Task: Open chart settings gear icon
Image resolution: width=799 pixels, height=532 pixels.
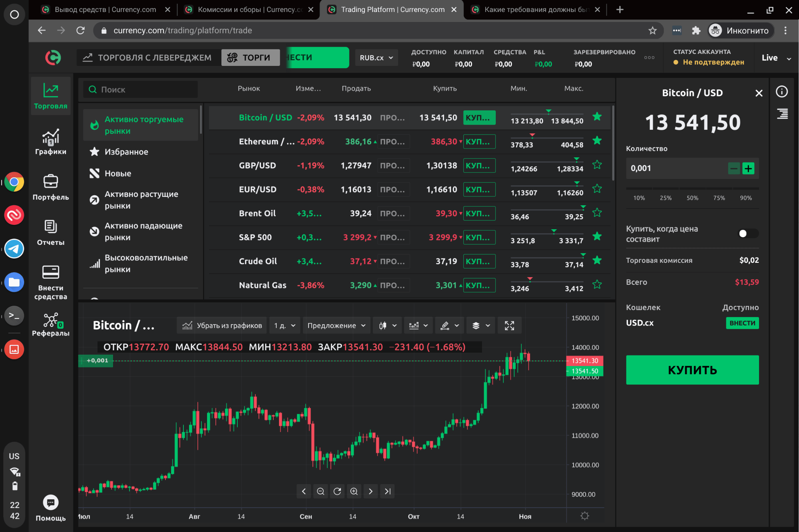Action: pyautogui.click(x=585, y=516)
